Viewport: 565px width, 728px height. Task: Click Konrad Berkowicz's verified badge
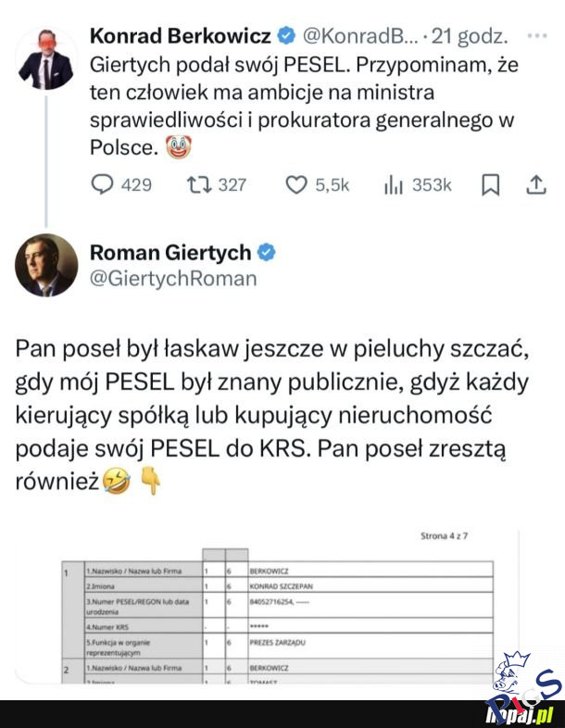click(x=287, y=38)
